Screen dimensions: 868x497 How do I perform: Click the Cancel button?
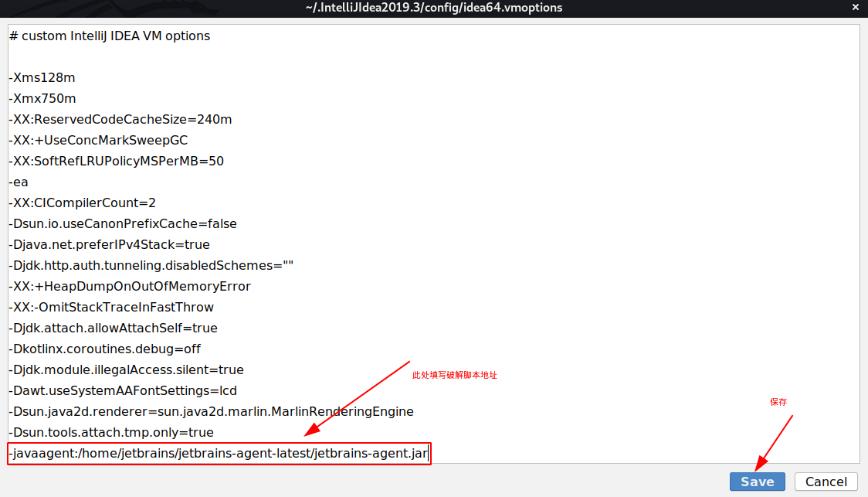coord(826,482)
